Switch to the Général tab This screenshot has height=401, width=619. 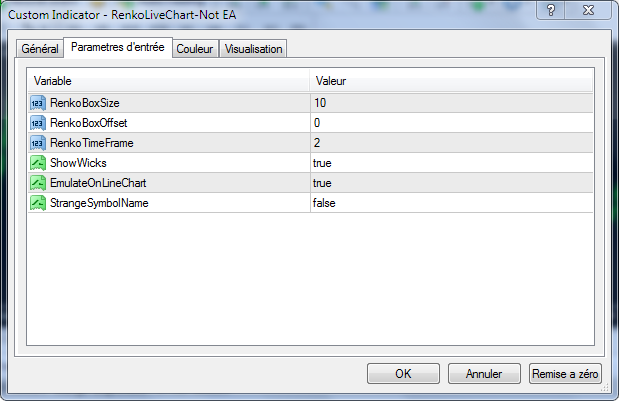pos(40,49)
